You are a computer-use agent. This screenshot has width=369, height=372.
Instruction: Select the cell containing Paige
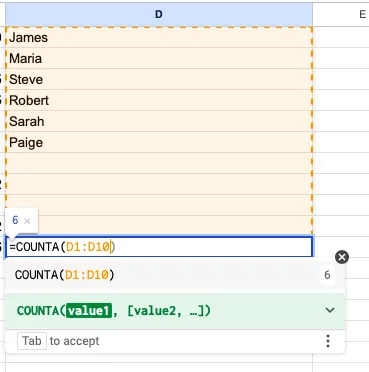(x=159, y=142)
